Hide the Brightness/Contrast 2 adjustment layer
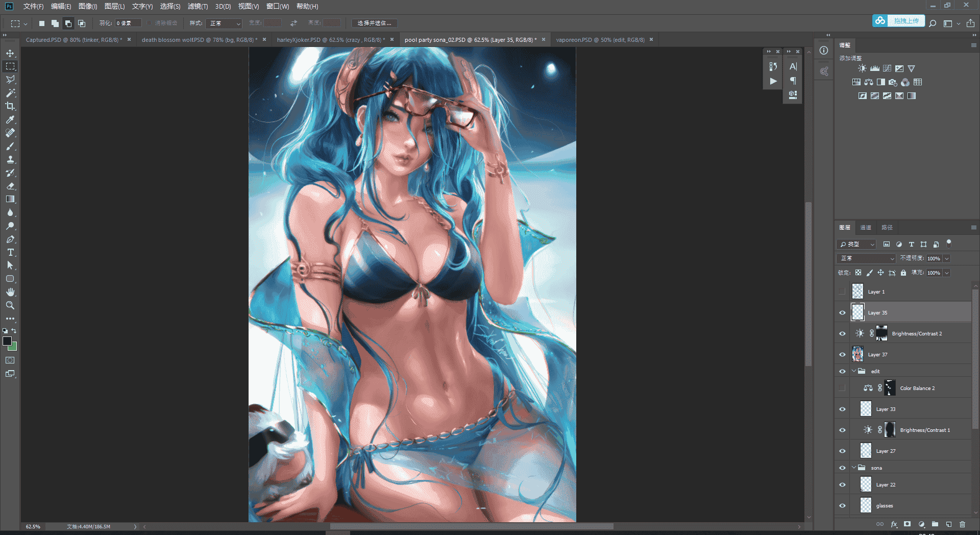 (x=842, y=333)
